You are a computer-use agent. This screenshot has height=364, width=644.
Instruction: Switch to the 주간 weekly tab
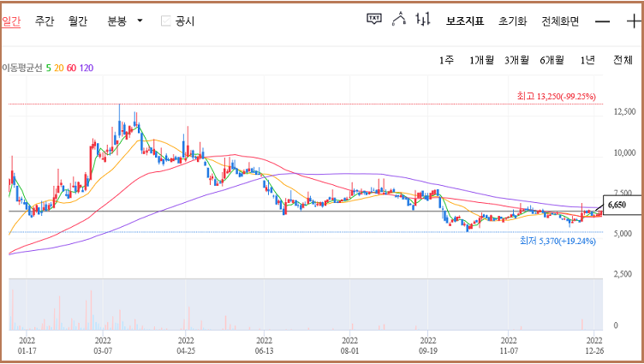(x=45, y=21)
